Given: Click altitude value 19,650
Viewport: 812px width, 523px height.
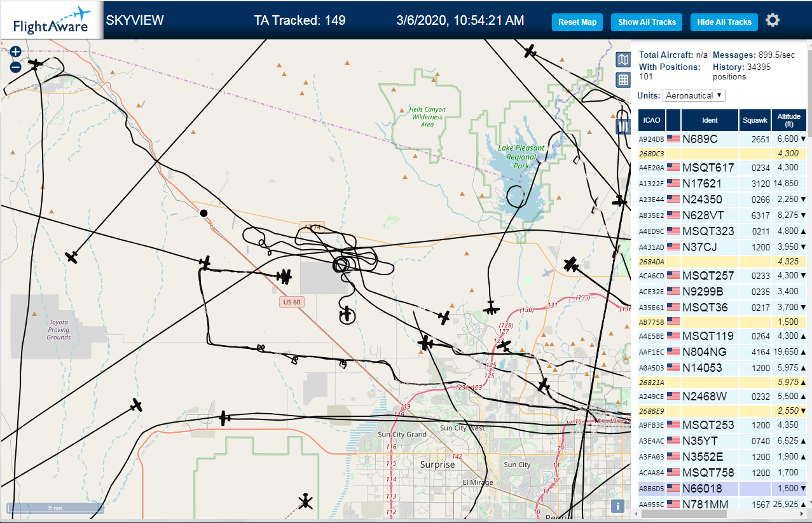Looking at the screenshot, I should (785, 351).
